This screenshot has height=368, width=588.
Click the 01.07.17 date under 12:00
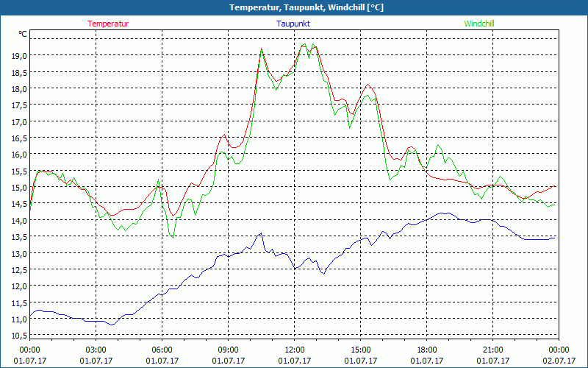coord(295,361)
